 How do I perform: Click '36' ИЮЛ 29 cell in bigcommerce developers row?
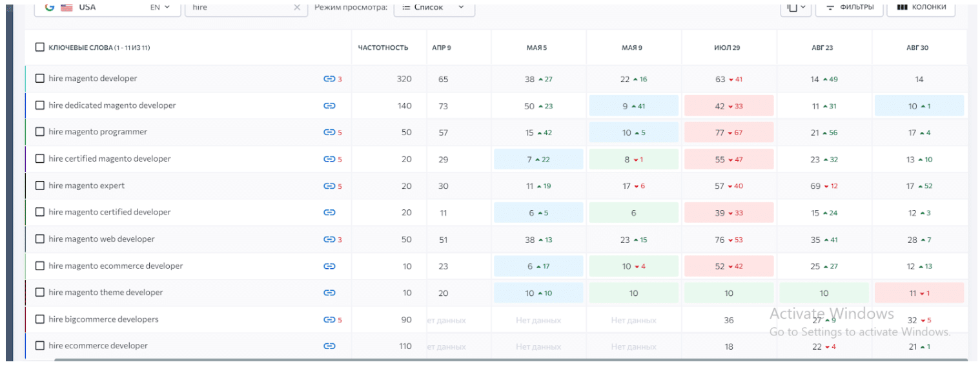coord(729,320)
